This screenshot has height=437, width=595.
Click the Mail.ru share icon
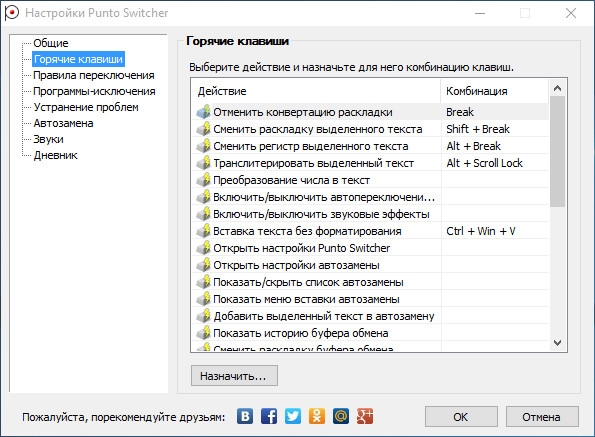341,417
